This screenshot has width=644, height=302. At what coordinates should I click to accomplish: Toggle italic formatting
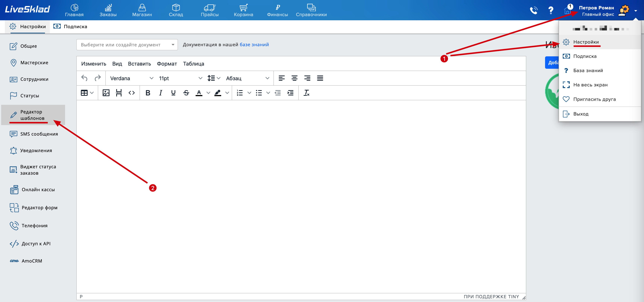click(160, 93)
